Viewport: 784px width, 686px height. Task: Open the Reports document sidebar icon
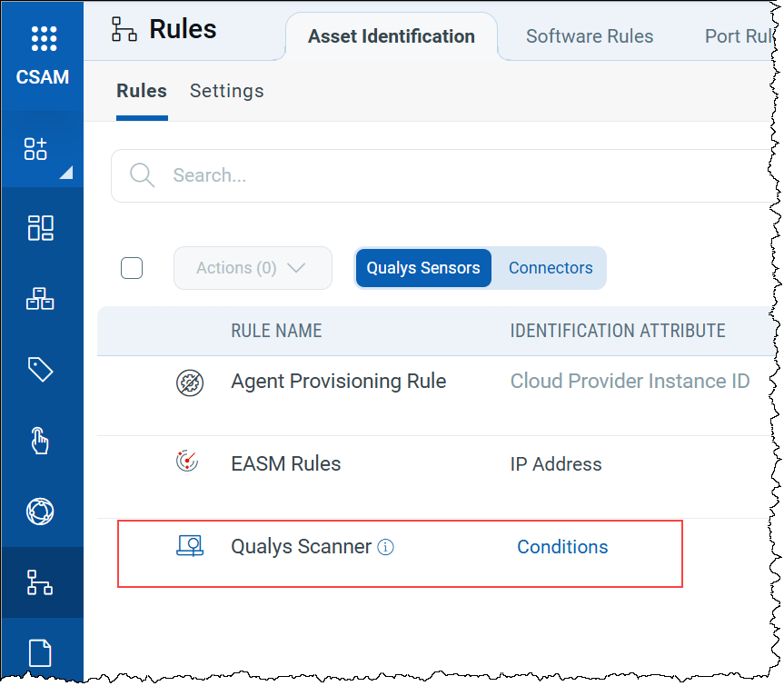pos(40,653)
